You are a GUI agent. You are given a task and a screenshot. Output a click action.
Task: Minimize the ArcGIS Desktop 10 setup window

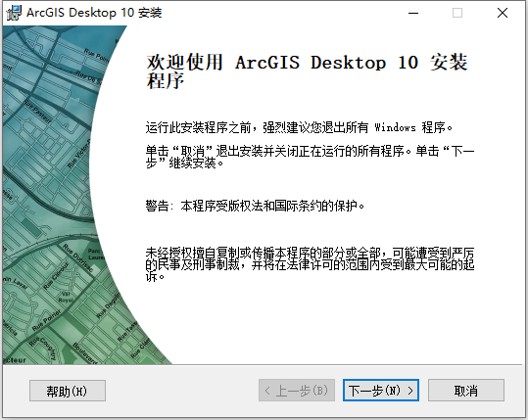pyautogui.click(x=413, y=13)
